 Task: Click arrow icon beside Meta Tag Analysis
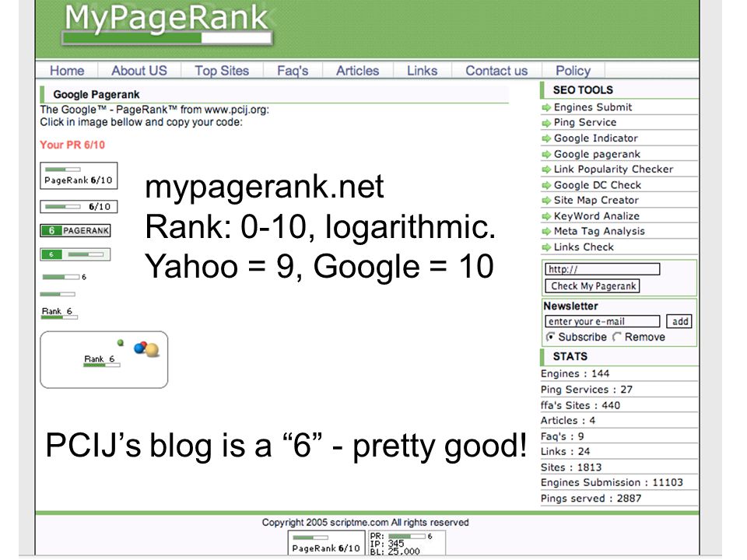coord(546,232)
